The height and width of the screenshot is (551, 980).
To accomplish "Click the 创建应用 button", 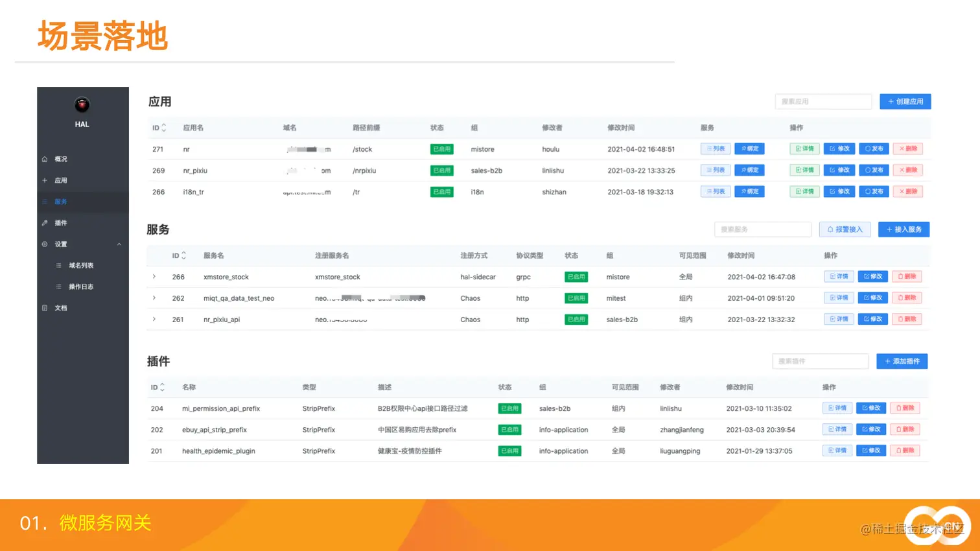I will click(x=905, y=102).
